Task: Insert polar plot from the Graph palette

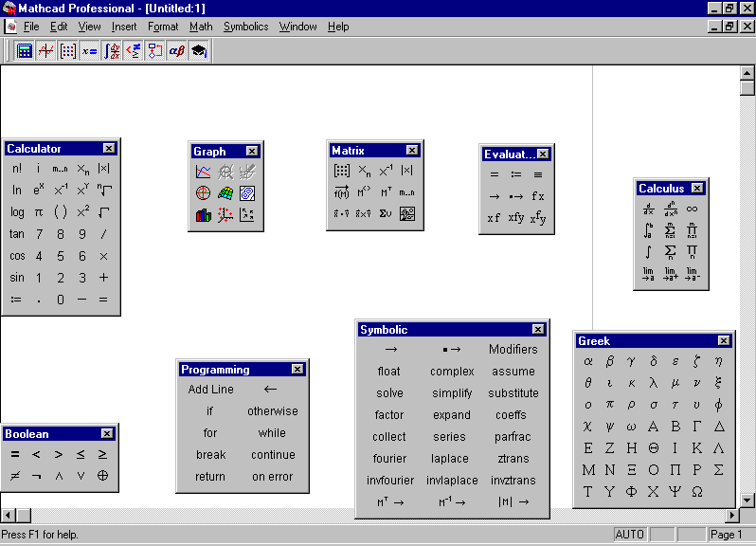Action: tap(204, 193)
